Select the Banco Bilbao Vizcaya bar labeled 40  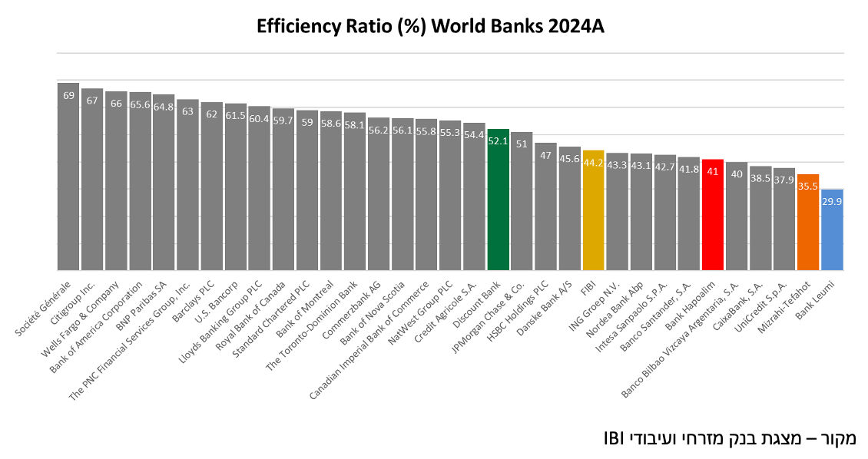click(x=736, y=216)
